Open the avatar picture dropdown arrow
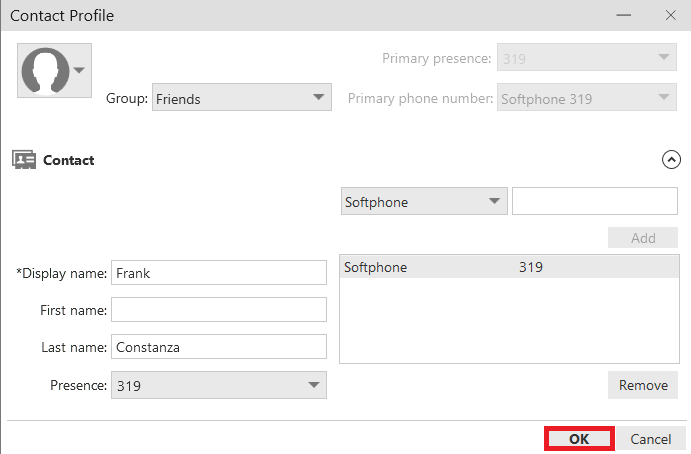The height and width of the screenshot is (454, 691). (x=79, y=70)
